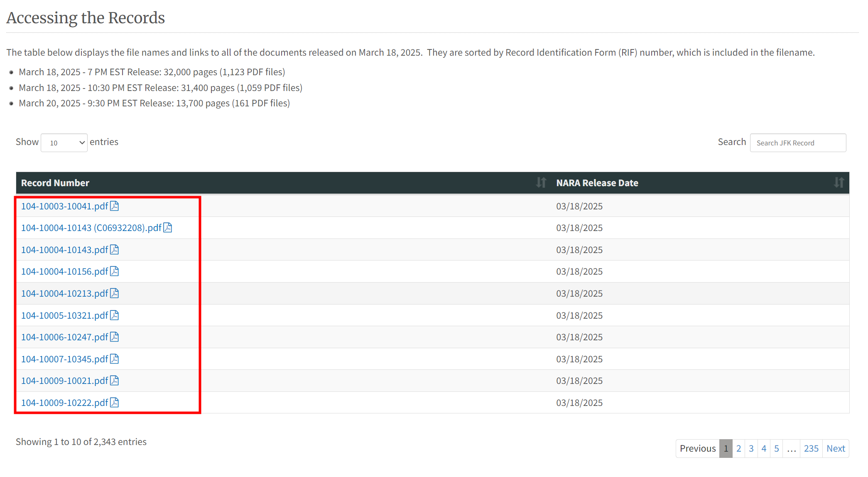Click the Next pagination button
Image resolution: width=868 pixels, height=477 pixels.
pyautogui.click(x=835, y=448)
